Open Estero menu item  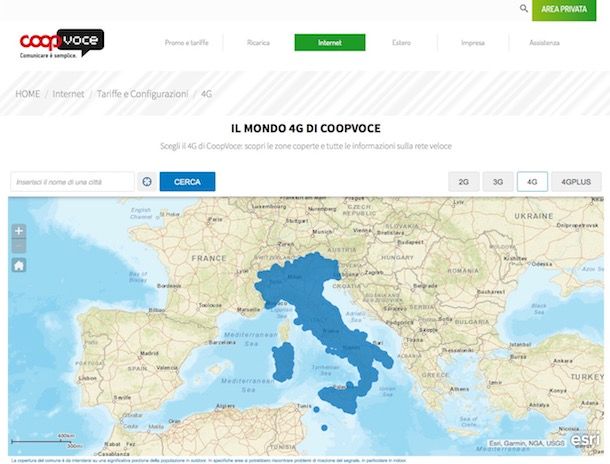click(x=401, y=43)
